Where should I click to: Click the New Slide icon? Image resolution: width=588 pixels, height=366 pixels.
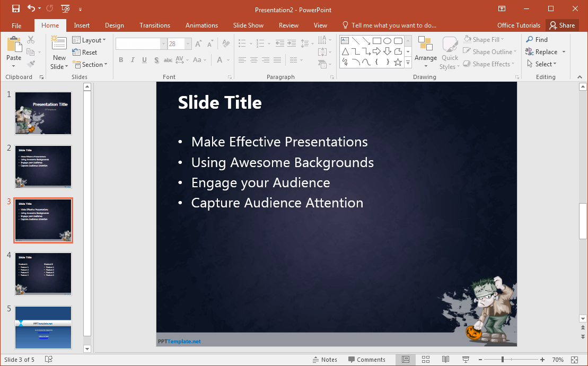(x=59, y=45)
